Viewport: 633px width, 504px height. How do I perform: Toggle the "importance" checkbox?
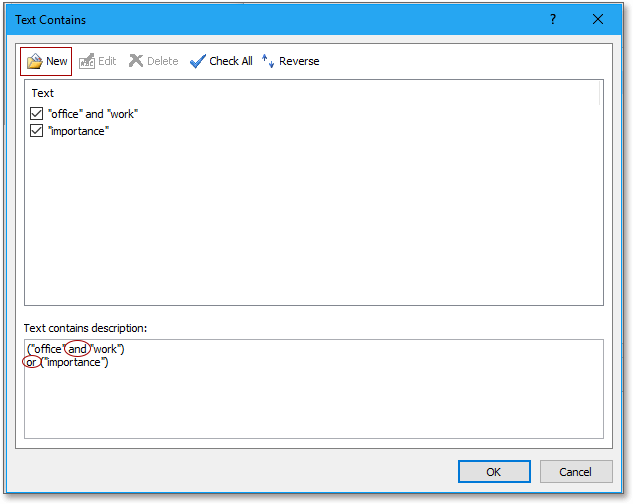37,131
